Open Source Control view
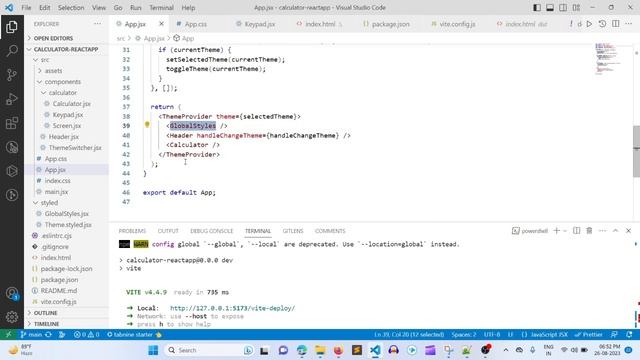 12,75
